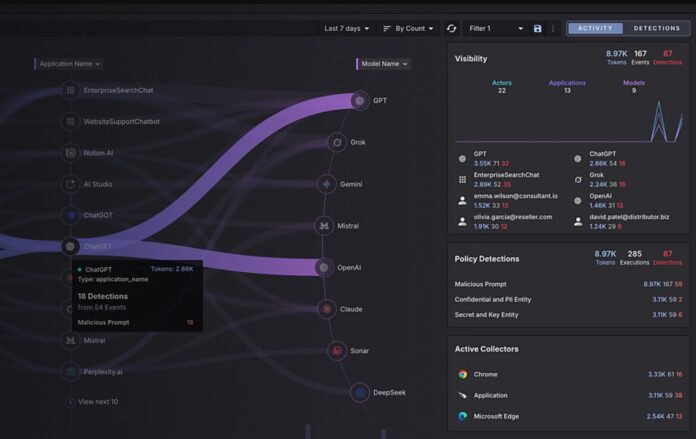Open the Secret and Key Entity policy row

pyautogui.click(x=568, y=315)
